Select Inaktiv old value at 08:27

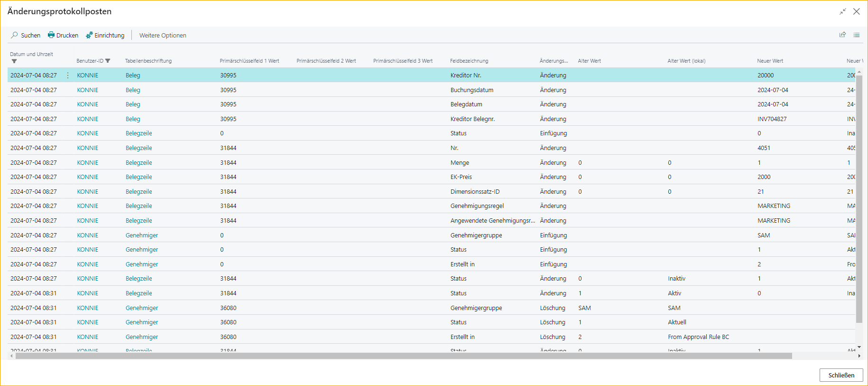[677, 279]
